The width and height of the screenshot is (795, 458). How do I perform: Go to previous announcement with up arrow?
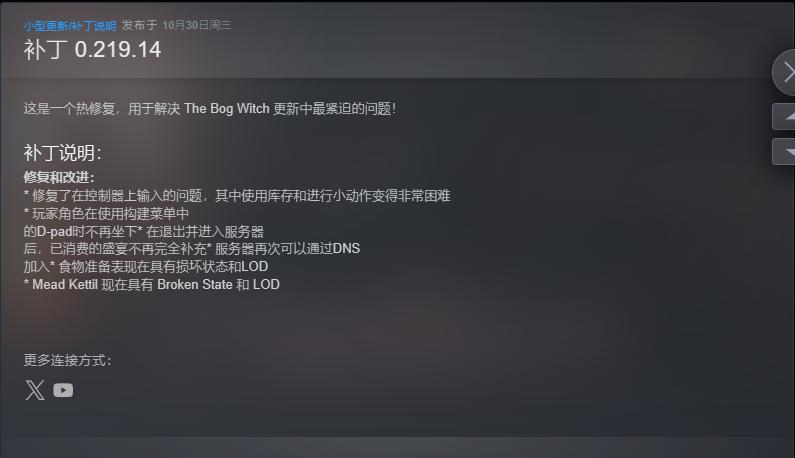pos(784,117)
